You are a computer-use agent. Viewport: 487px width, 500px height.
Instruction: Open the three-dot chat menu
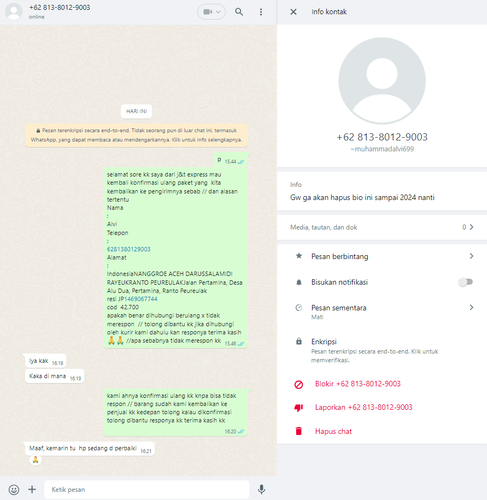[261, 12]
